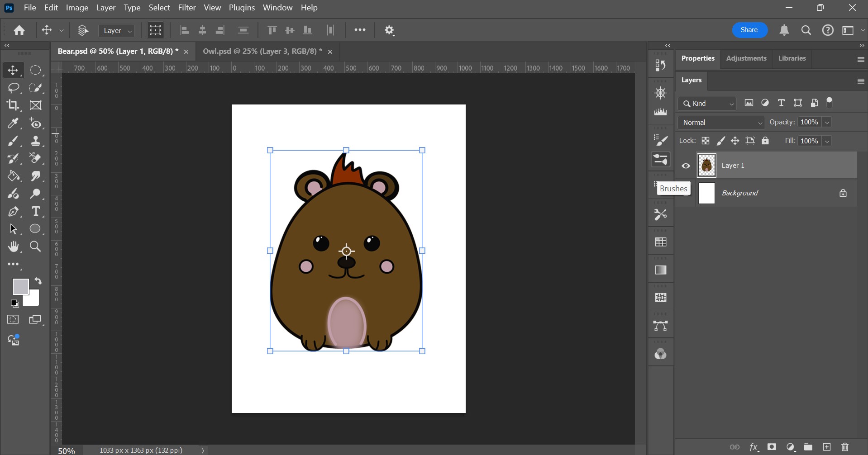Open the Plugins menu
This screenshot has height=455, width=868.
click(x=242, y=8)
